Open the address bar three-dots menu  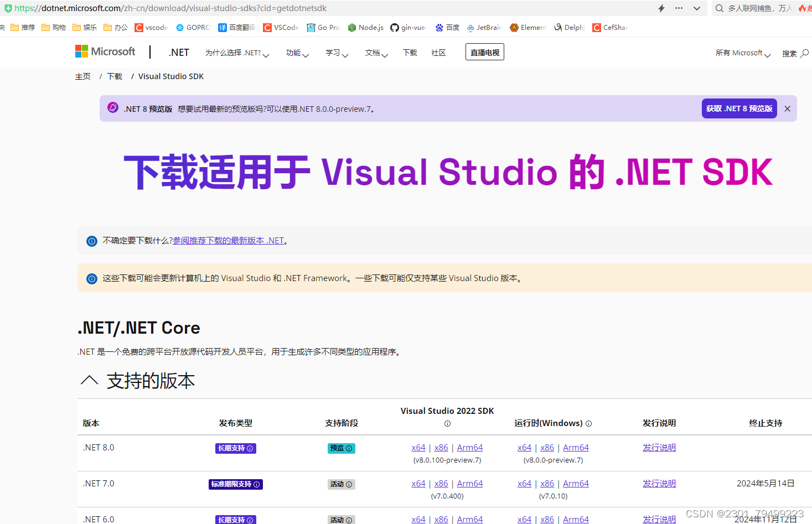[679, 8]
